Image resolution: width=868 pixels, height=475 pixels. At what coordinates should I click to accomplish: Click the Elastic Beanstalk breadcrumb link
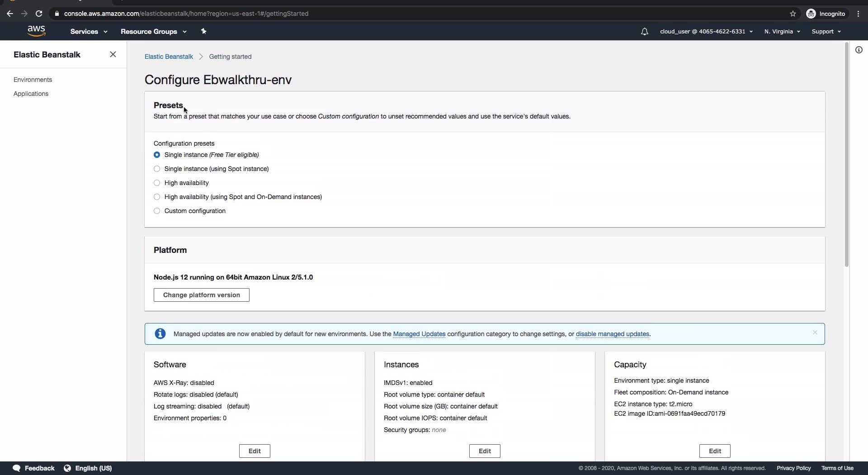tap(169, 57)
